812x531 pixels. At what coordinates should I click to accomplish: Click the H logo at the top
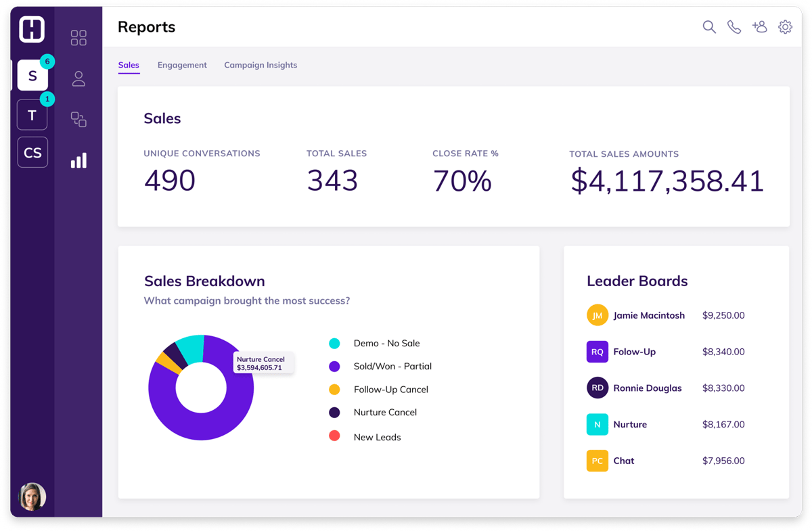[31, 30]
